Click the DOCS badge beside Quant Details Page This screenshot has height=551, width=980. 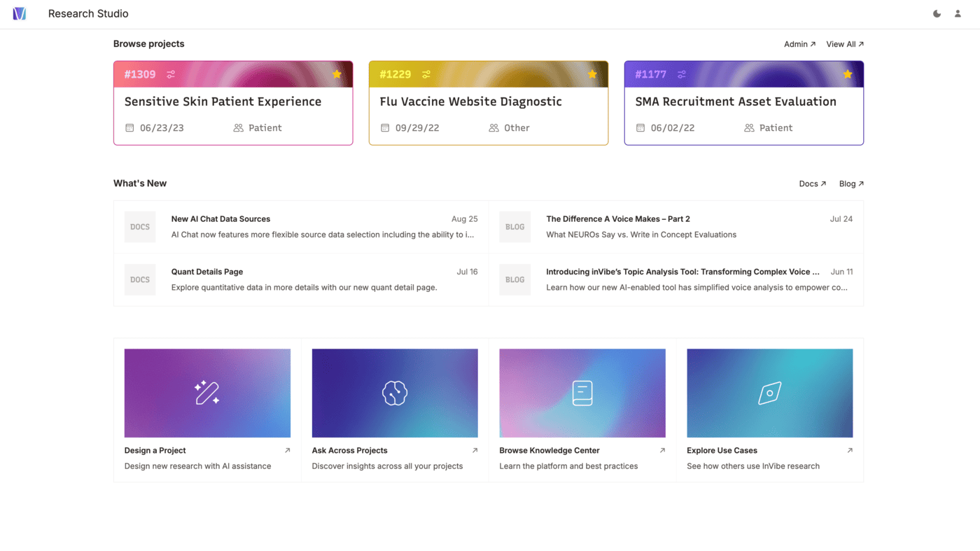[139, 279]
